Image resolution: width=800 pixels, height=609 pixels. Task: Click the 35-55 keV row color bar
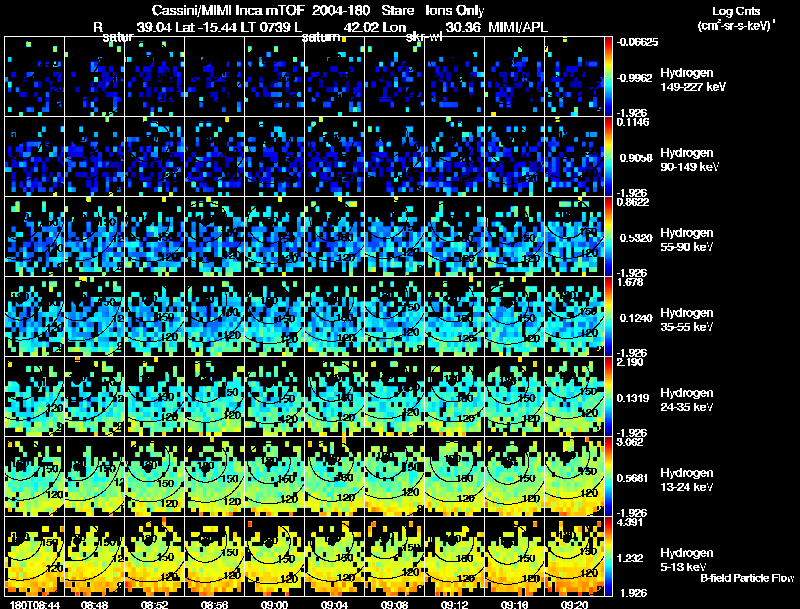tap(608, 316)
